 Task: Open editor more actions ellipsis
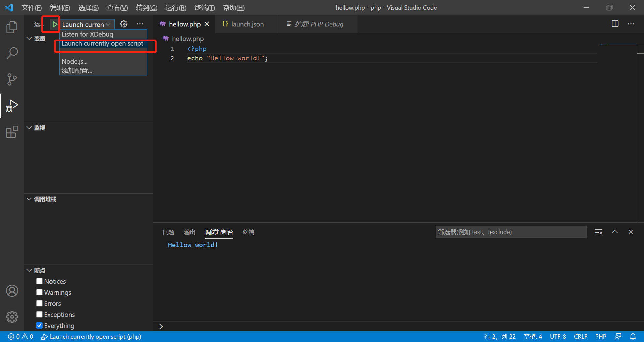pyautogui.click(x=631, y=24)
